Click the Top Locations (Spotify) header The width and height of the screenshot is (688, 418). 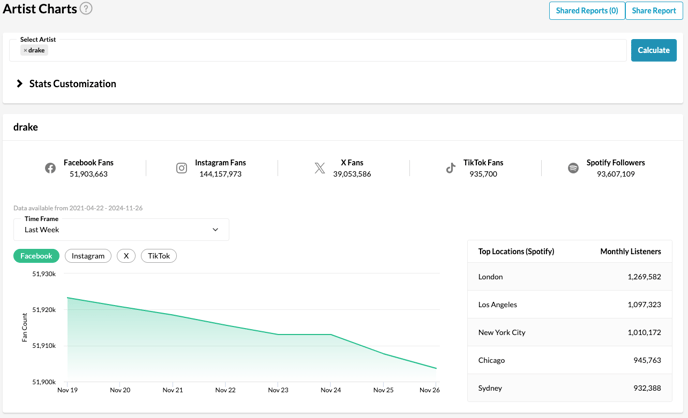(516, 251)
